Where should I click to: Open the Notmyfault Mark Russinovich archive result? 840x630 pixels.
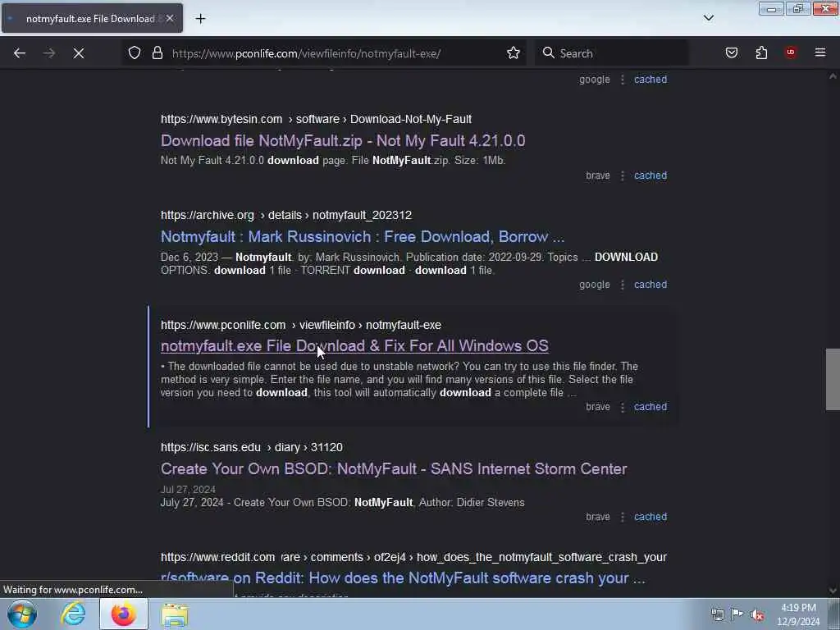363,237
